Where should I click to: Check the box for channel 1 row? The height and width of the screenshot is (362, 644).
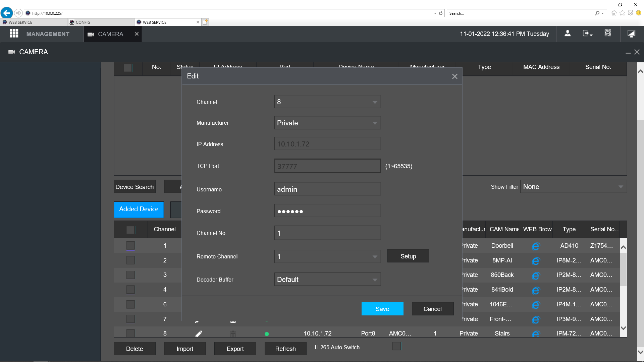point(130,246)
